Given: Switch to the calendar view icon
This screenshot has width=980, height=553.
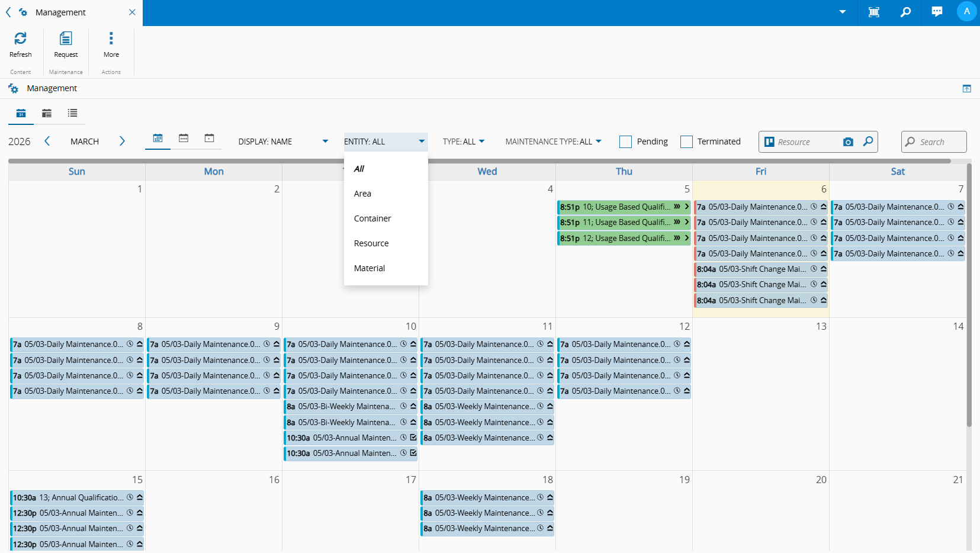Looking at the screenshot, I should [x=21, y=113].
